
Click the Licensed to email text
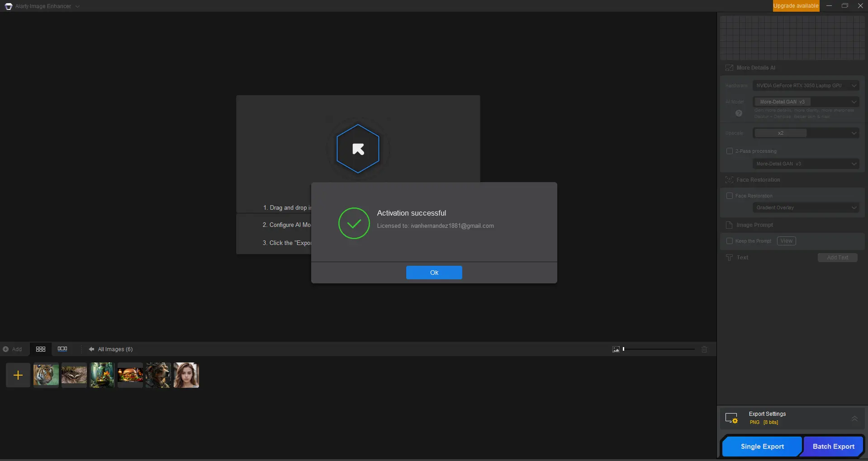(435, 226)
